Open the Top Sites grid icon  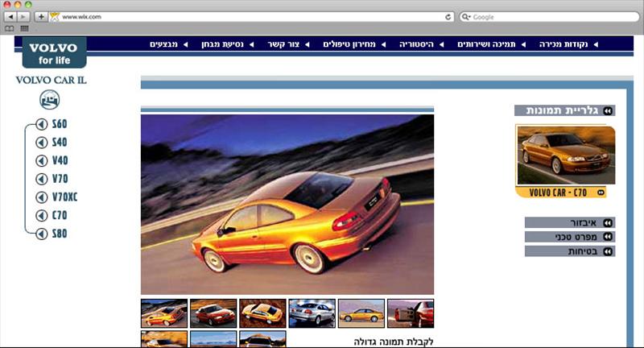point(24,28)
